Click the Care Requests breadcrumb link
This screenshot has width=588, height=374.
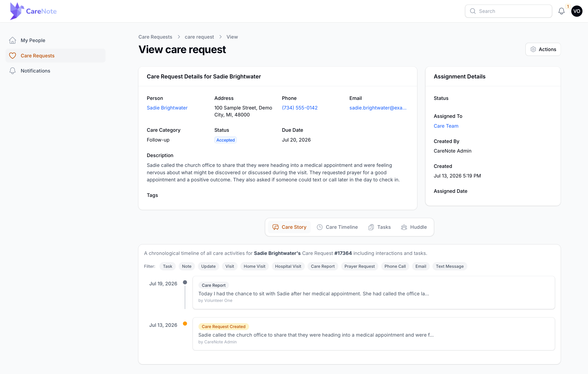click(155, 37)
